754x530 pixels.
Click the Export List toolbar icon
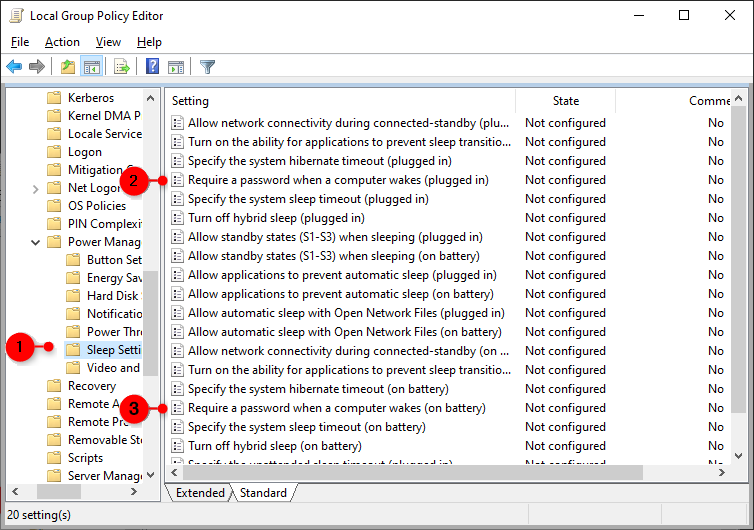[122, 67]
